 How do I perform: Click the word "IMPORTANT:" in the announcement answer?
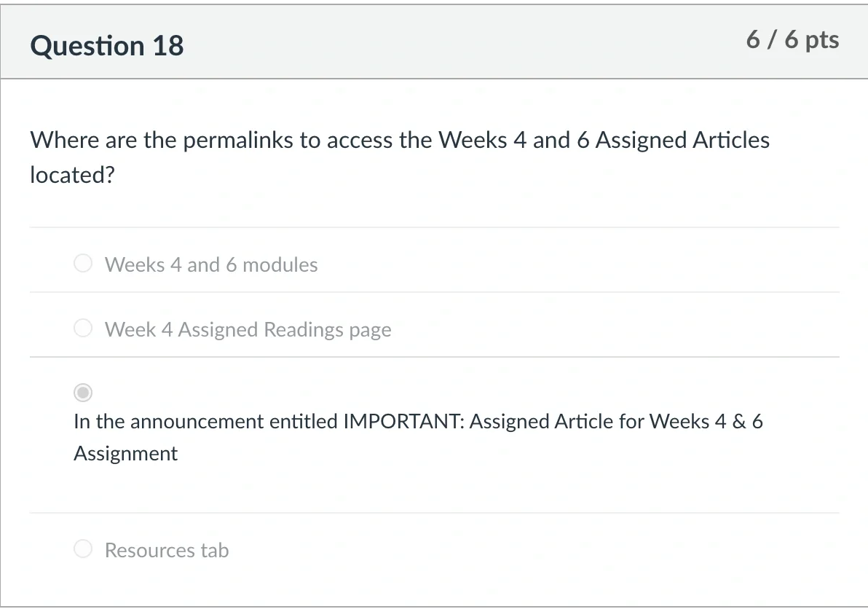coord(404,421)
